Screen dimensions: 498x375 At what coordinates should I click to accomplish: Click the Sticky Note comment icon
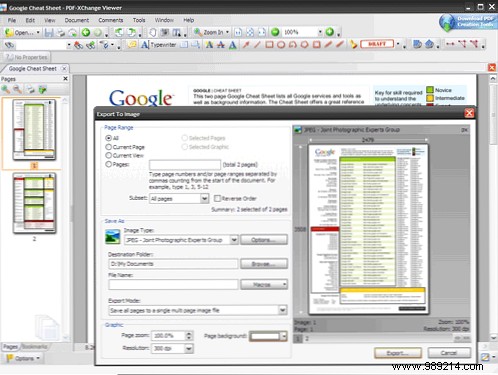132,45
